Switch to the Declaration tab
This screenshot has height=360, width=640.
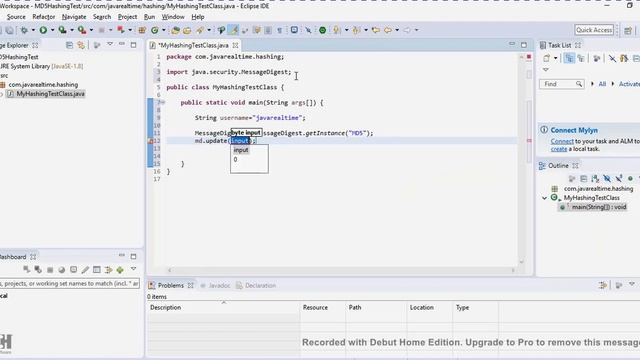[x=256, y=285]
